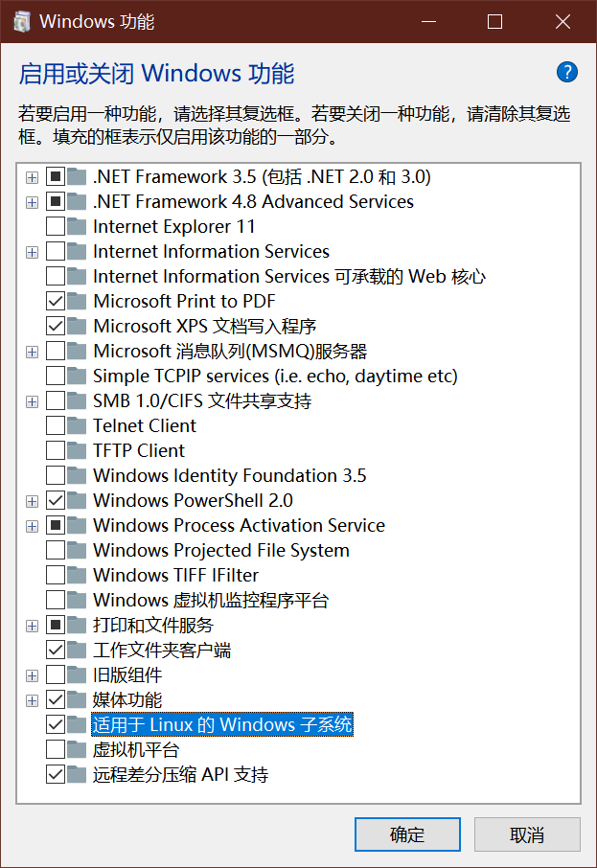Close the Windows 功能 window

point(563,22)
